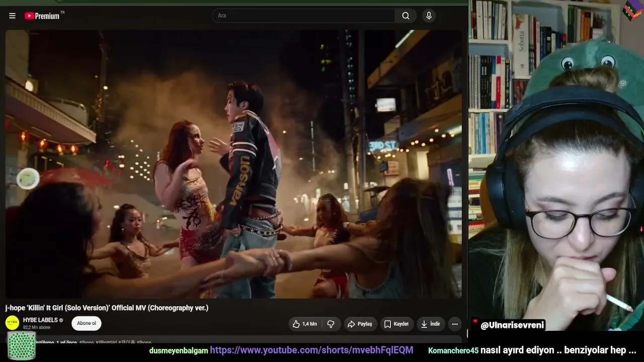Open the three-dot more actions menu
This screenshot has height=362, width=644.
455,324
